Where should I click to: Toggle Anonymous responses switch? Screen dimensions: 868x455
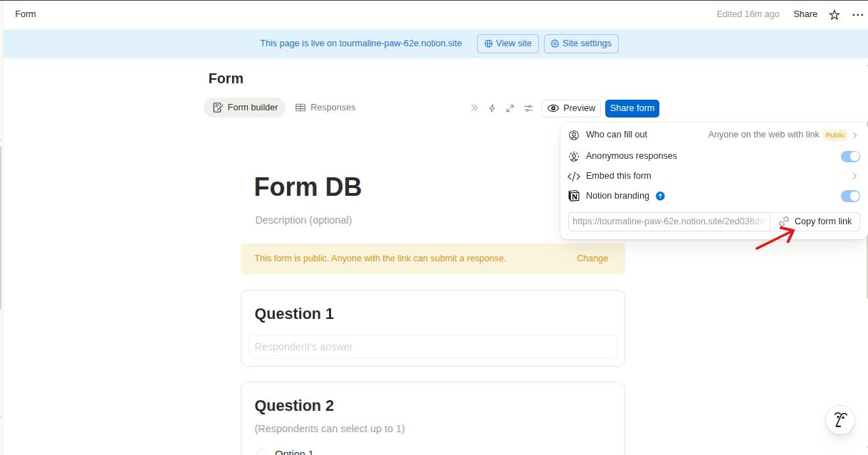(x=849, y=157)
